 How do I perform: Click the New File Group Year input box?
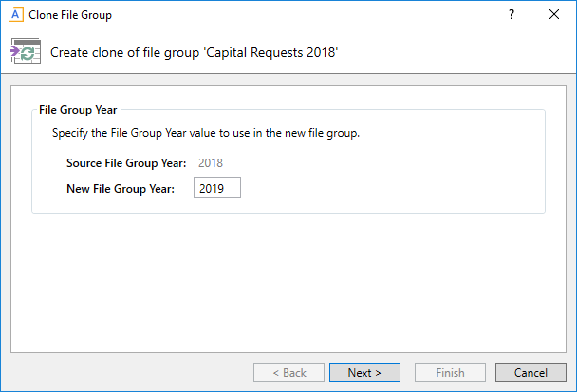point(217,189)
